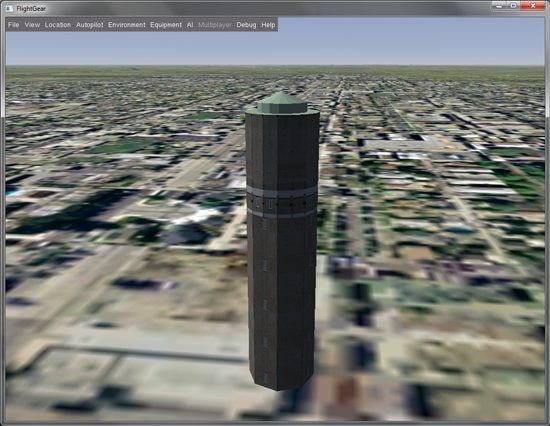This screenshot has width=550, height=426.
Task: Open the File menu
Action: pyautogui.click(x=13, y=25)
